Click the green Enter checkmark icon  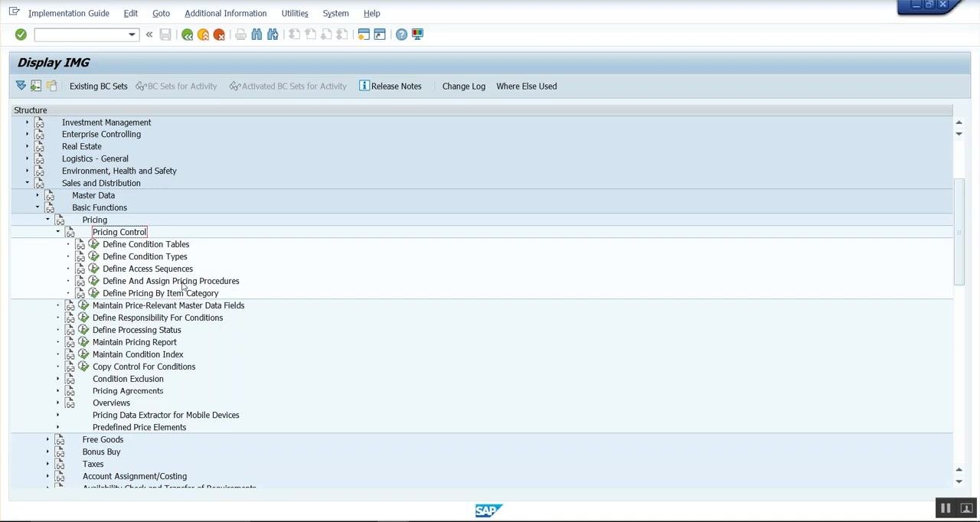pos(21,34)
